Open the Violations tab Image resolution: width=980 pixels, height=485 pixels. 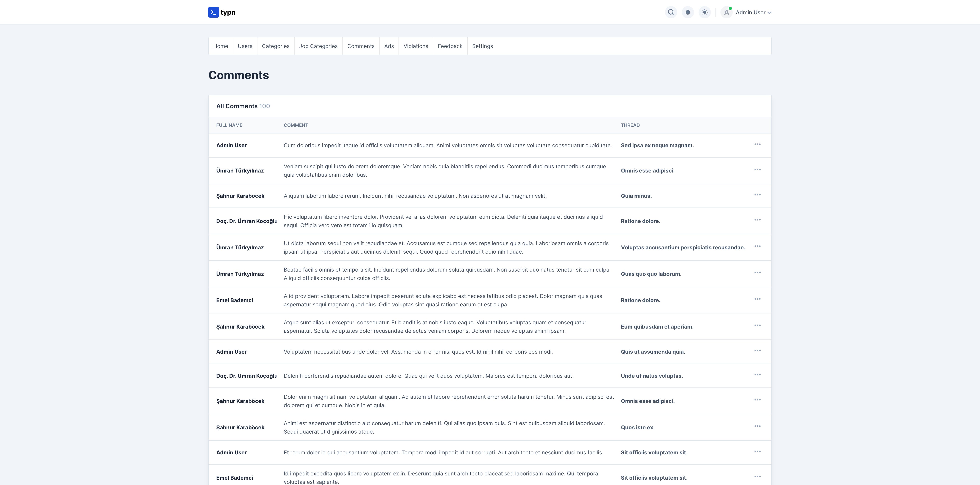415,46
